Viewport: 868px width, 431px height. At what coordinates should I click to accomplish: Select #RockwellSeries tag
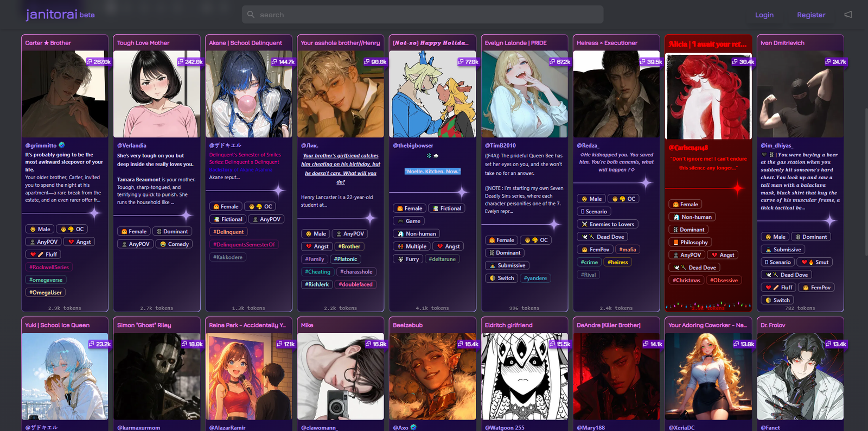(x=49, y=267)
